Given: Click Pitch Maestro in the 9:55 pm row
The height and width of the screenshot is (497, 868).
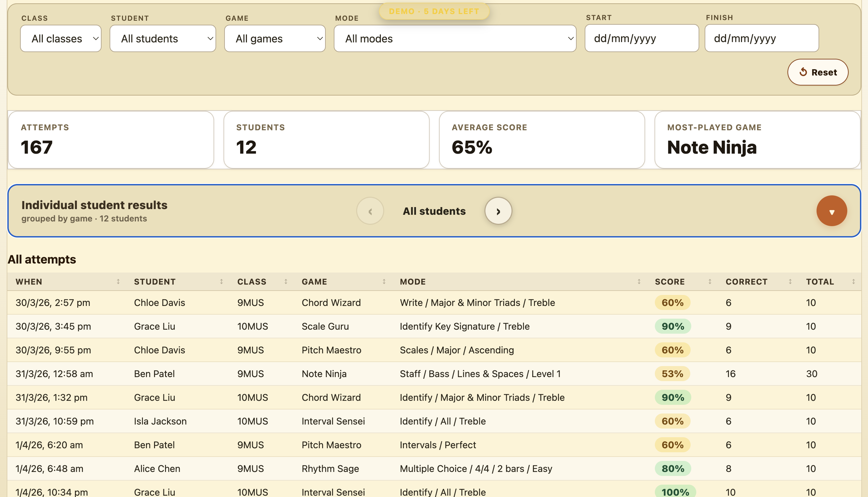Looking at the screenshot, I should (x=331, y=350).
